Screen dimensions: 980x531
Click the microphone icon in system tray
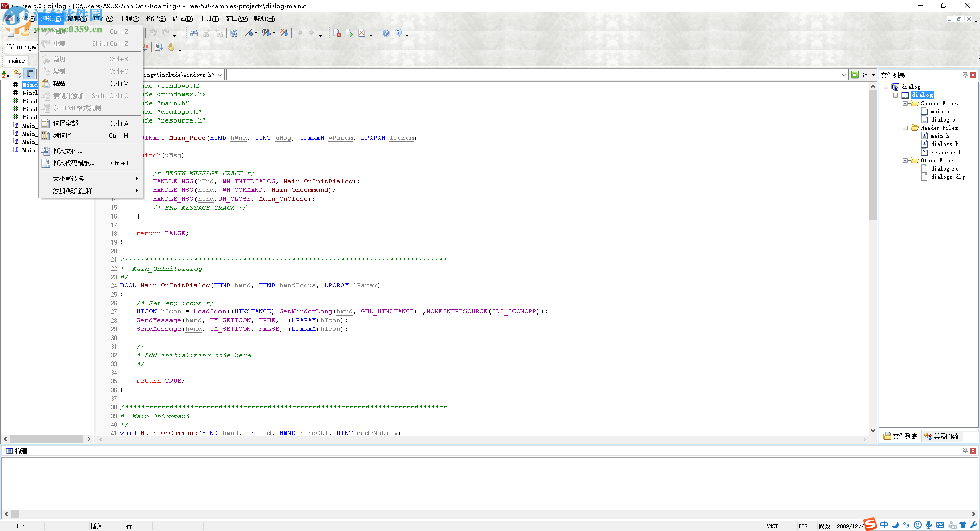[929, 525]
